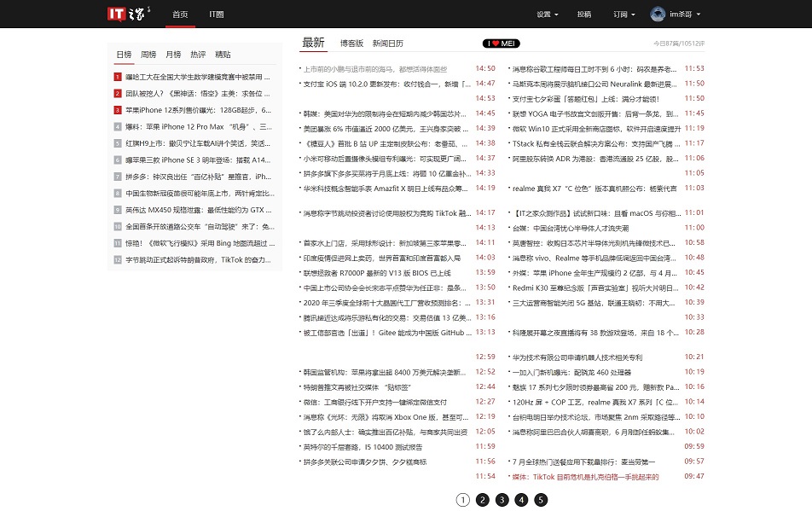Open rank 12 字节跳动起诉特朗普政府 article

tap(198, 260)
